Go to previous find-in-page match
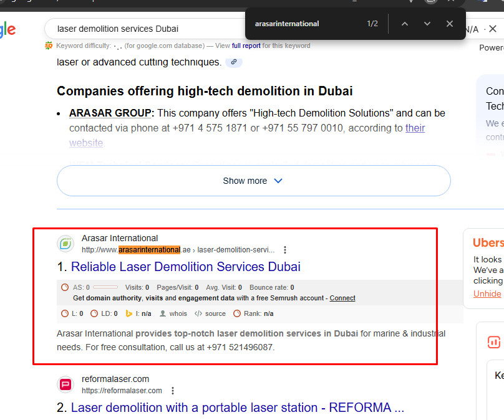The height and width of the screenshot is (420, 504). [404, 24]
